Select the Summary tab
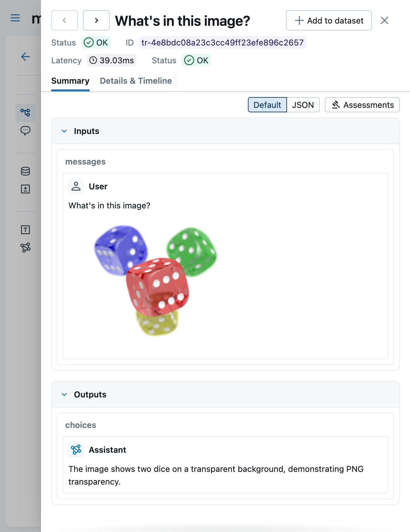The image size is (410, 532). (x=70, y=81)
